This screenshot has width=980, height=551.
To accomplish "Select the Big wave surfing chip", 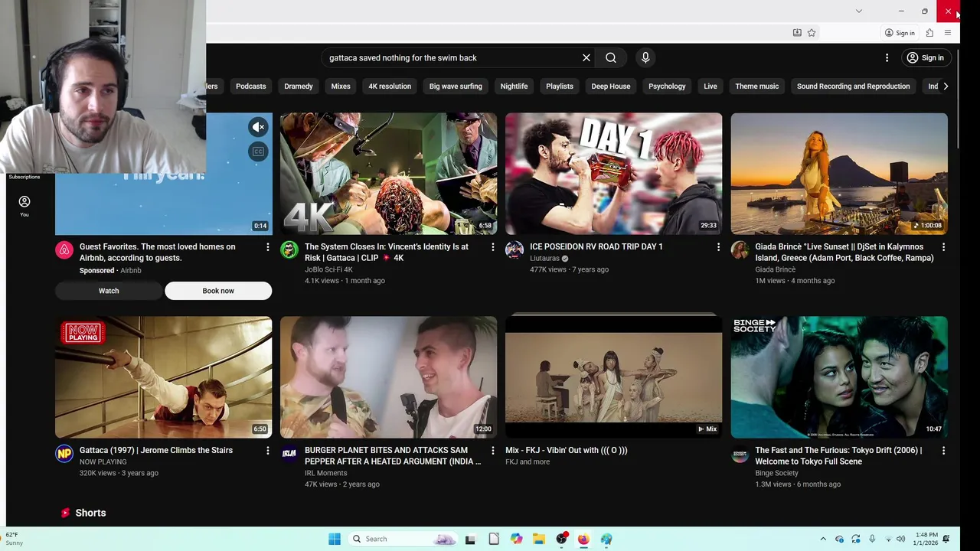I will pos(456,86).
